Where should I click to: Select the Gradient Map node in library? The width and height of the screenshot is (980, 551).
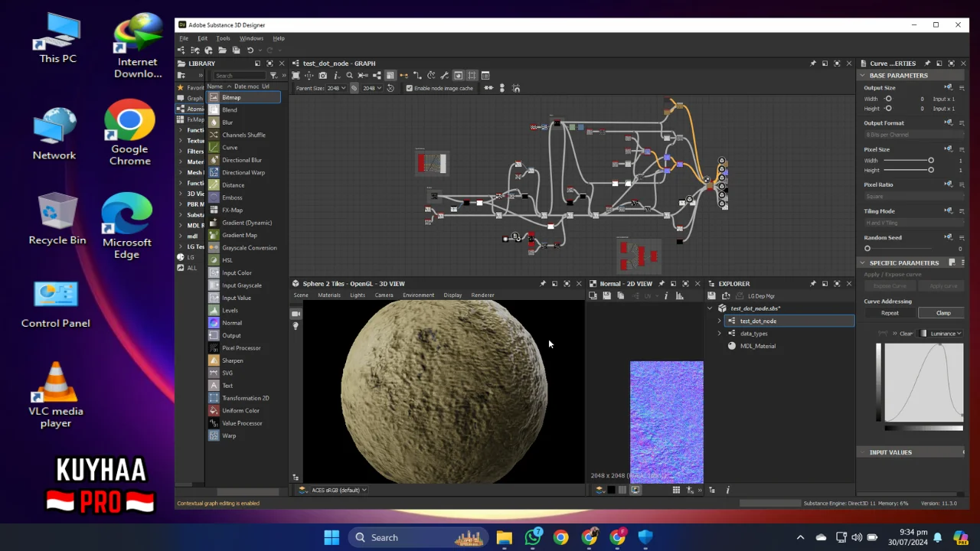pyautogui.click(x=245, y=235)
